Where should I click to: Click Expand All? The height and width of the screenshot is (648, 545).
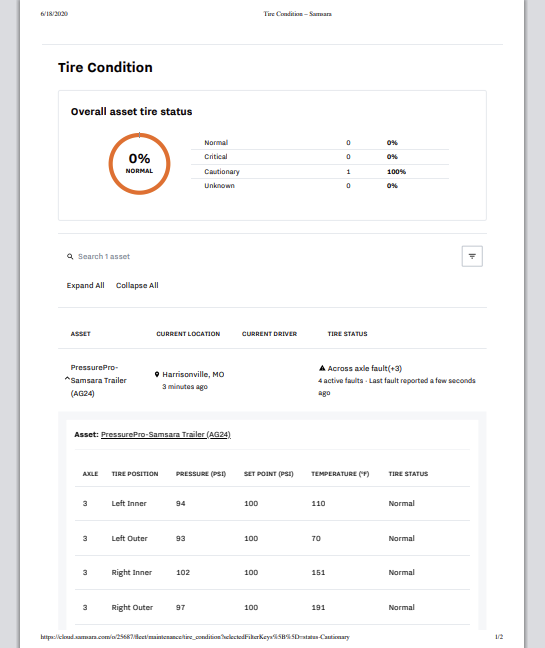(86, 286)
